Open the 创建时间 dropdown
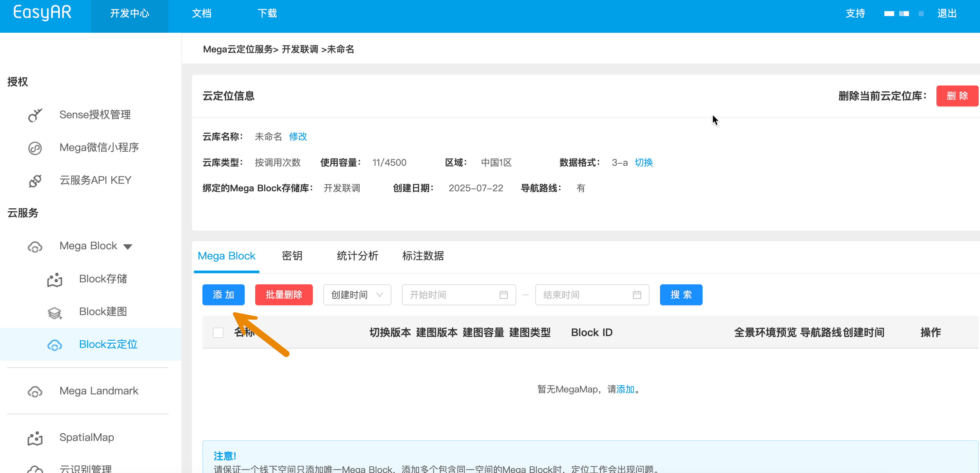The height and width of the screenshot is (473, 980). (x=357, y=295)
